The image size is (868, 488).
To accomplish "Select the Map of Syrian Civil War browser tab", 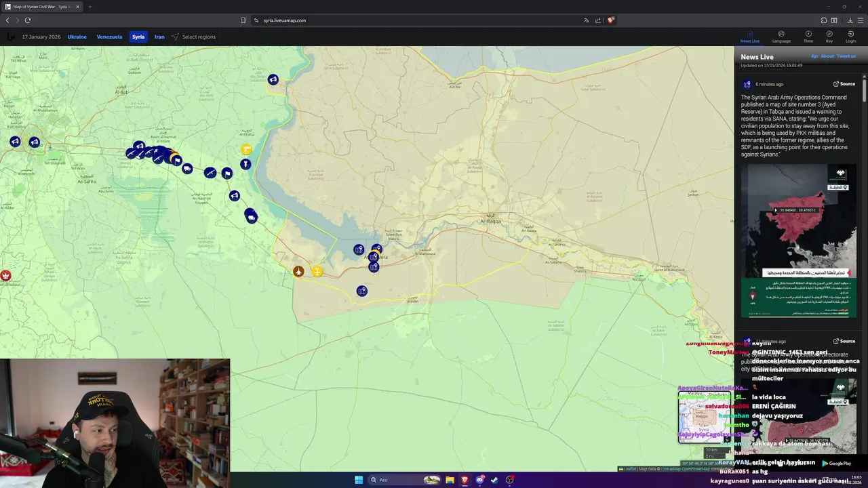I will [x=42, y=7].
